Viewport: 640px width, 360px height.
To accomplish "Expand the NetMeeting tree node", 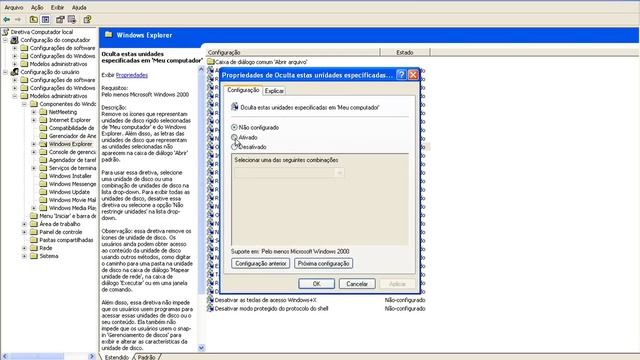I will tap(34, 112).
